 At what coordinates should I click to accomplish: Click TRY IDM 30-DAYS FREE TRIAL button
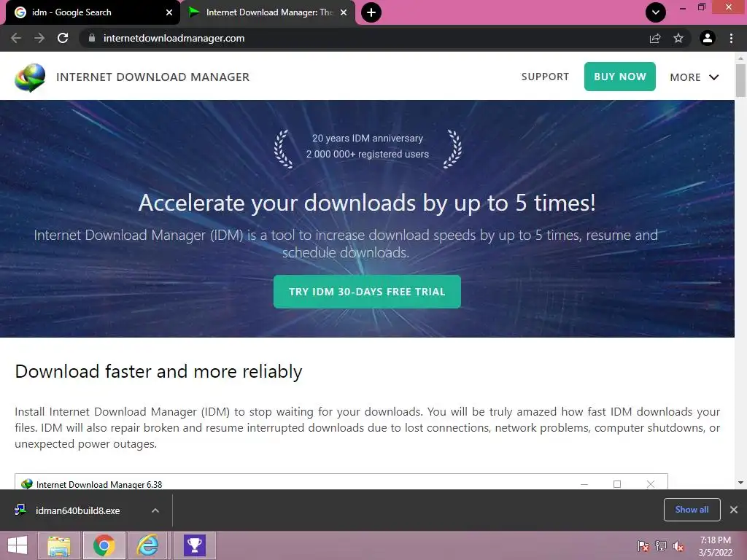(367, 292)
